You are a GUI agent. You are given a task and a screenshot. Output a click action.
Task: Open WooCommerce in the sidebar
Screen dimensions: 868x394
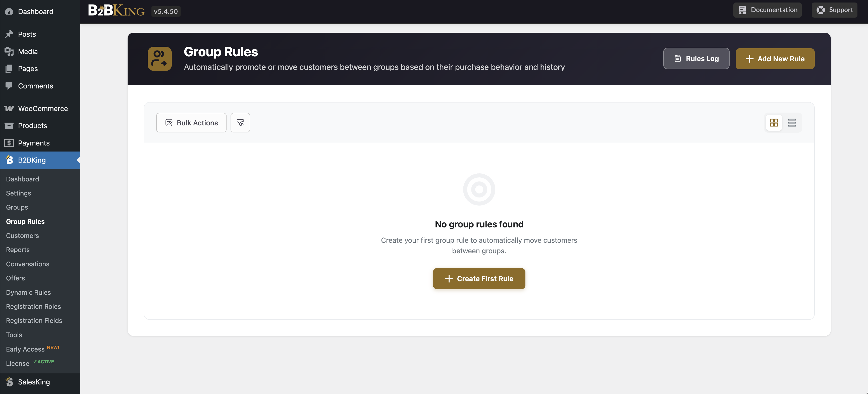[x=43, y=109]
